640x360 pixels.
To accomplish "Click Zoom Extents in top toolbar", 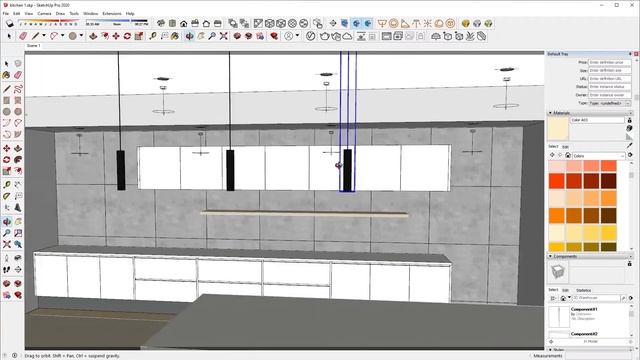I will click(x=224, y=36).
